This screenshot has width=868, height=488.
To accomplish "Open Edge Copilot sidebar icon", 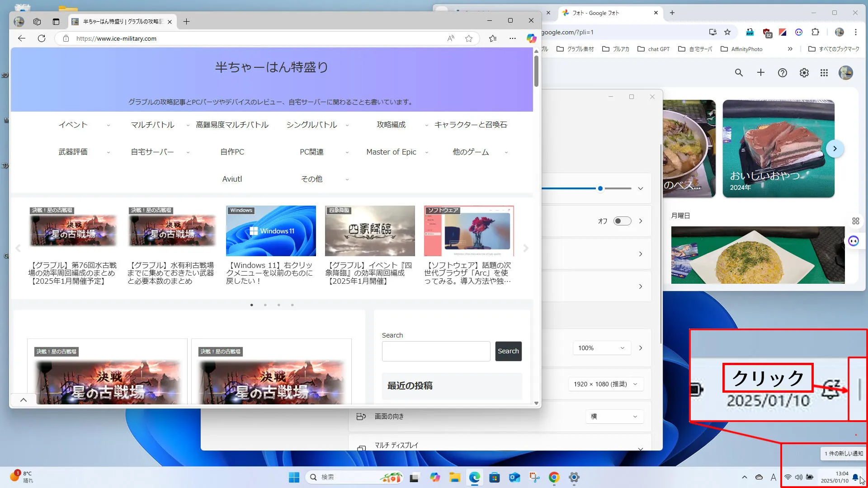I will (531, 38).
